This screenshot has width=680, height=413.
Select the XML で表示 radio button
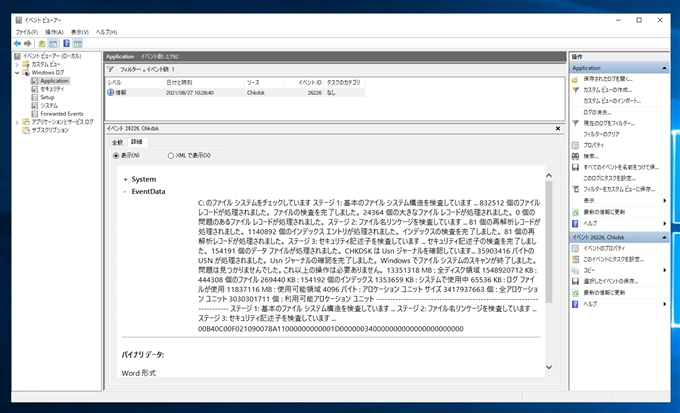(171, 155)
